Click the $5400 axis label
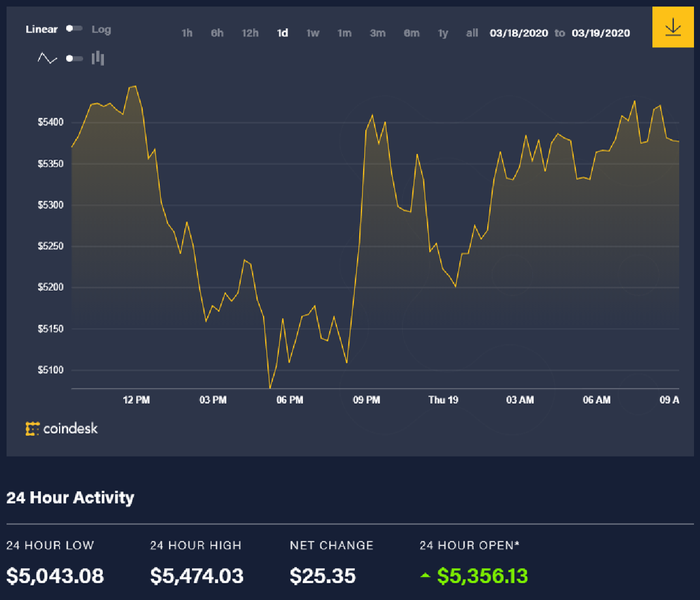 [50, 122]
